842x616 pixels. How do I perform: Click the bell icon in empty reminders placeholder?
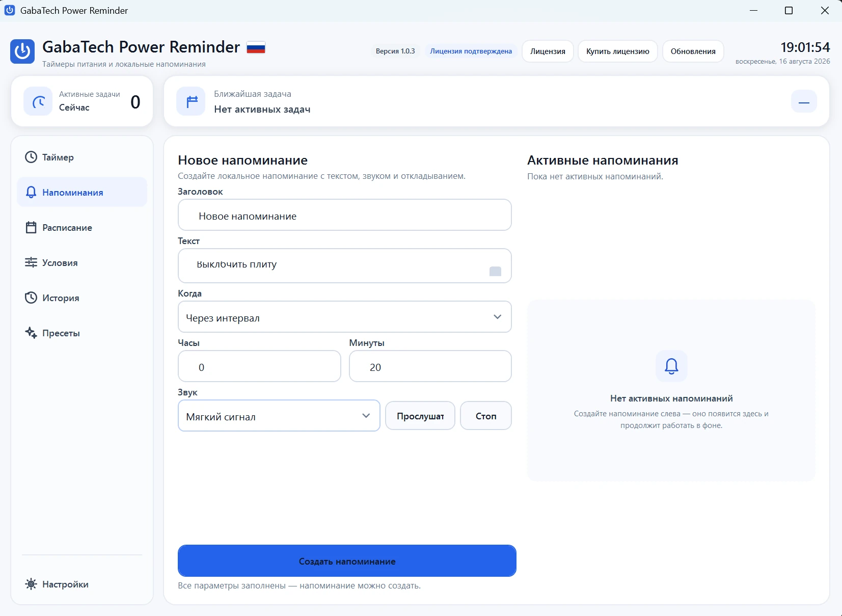pos(671,366)
